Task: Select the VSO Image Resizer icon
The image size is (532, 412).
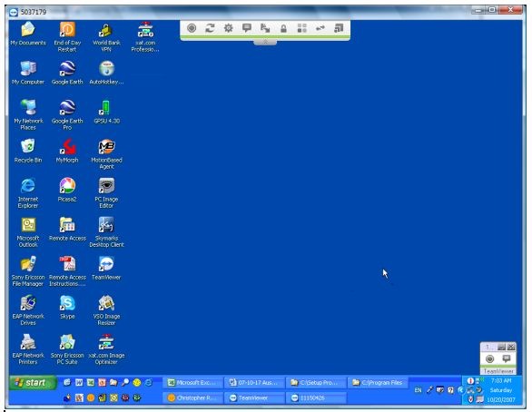Action: 106,310
